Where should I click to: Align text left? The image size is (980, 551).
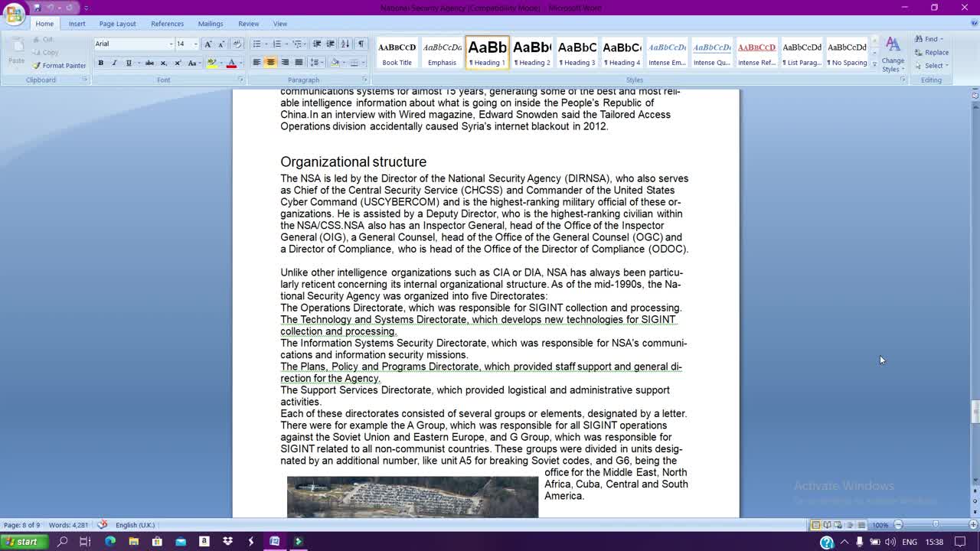[256, 63]
